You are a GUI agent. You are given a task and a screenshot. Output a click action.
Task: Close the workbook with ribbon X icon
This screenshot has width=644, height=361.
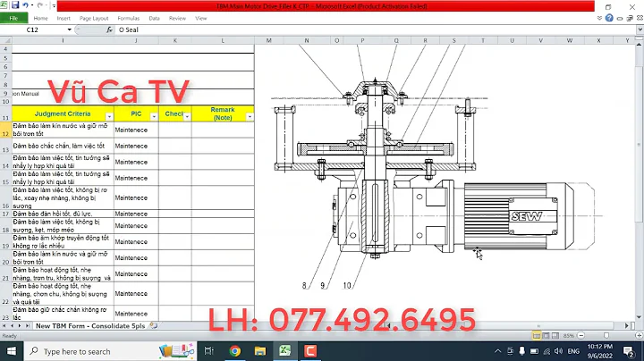pyautogui.click(x=640, y=19)
